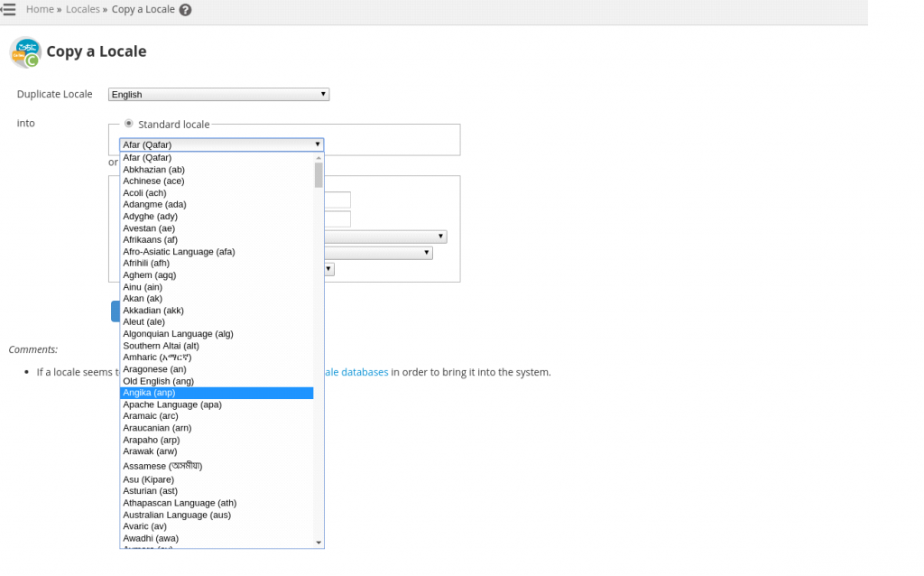The image size is (924, 576).
Task: Choose Old English (ang) option
Action: 158,381
